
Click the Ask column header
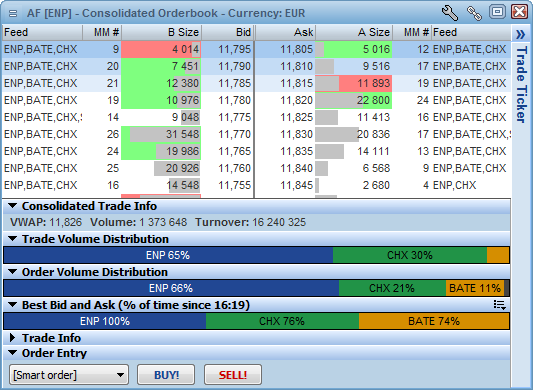[x=286, y=32]
